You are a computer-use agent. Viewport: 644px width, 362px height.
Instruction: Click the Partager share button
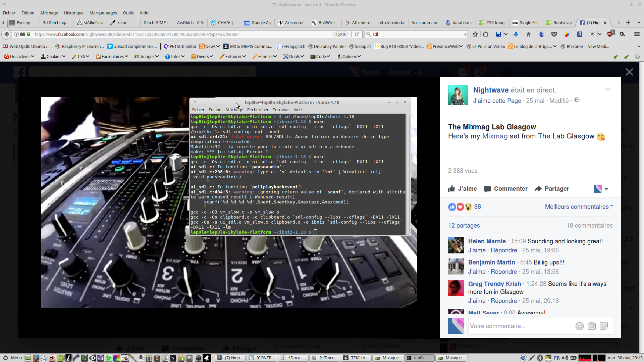[x=552, y=189]
